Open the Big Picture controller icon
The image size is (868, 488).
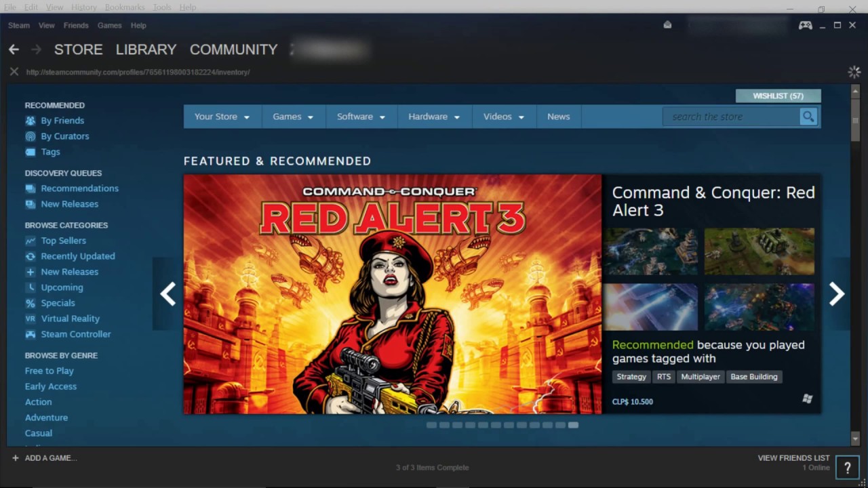coord(806,25)
